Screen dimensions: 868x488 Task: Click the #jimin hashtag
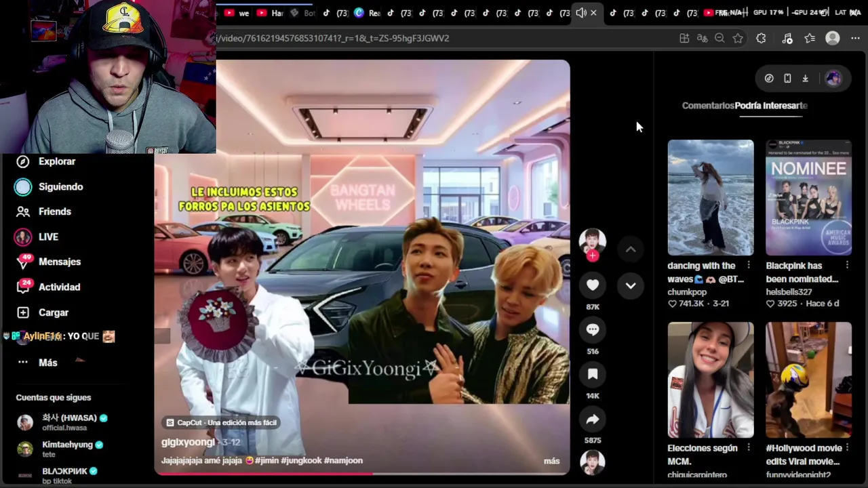(x=267, y=460)
